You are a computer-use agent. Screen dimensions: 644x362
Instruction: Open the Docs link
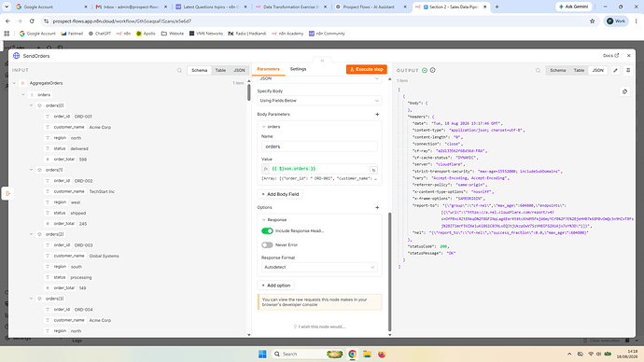point(610,55)
